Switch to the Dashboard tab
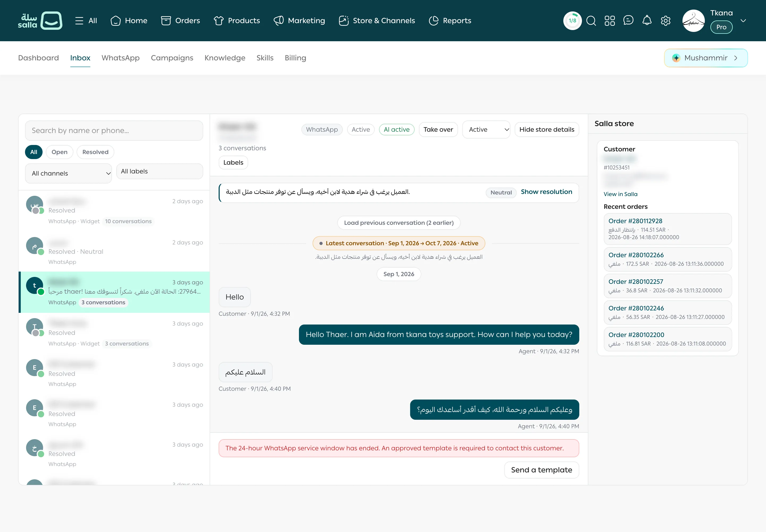 tap(38, 58)
